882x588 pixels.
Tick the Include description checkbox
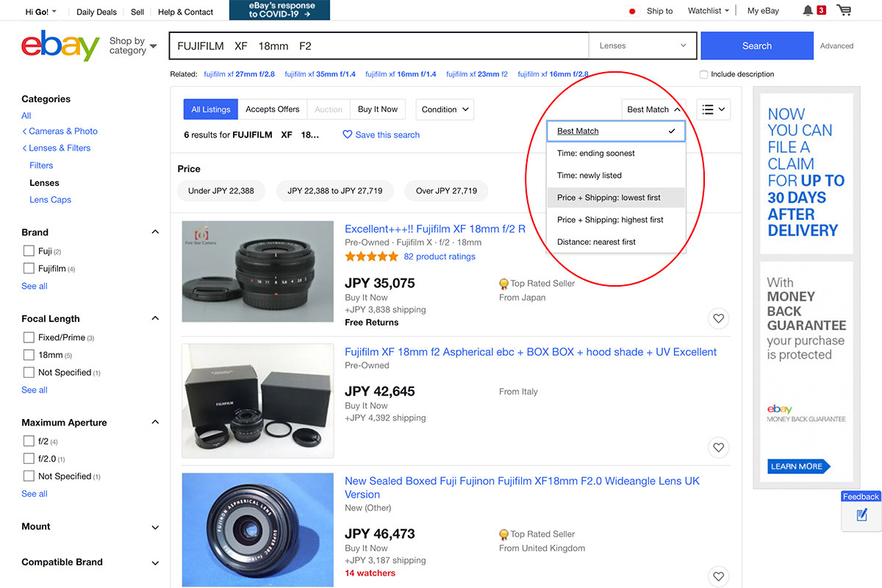point(704,74)
